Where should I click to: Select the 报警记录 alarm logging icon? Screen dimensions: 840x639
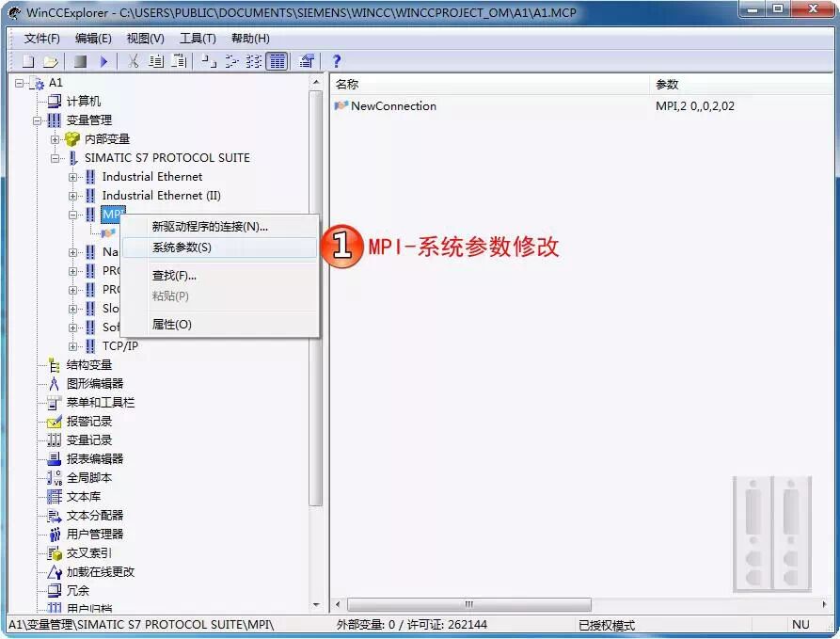click(55, 422)
